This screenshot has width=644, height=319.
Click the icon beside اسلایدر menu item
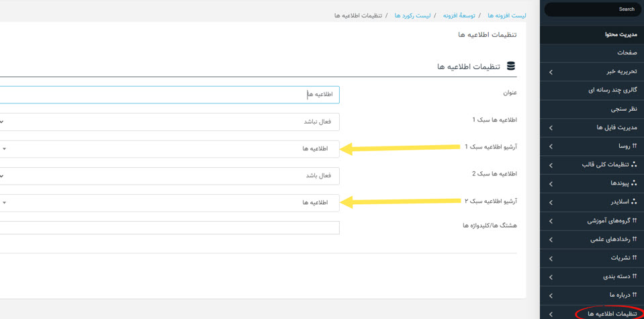[635, 201]
